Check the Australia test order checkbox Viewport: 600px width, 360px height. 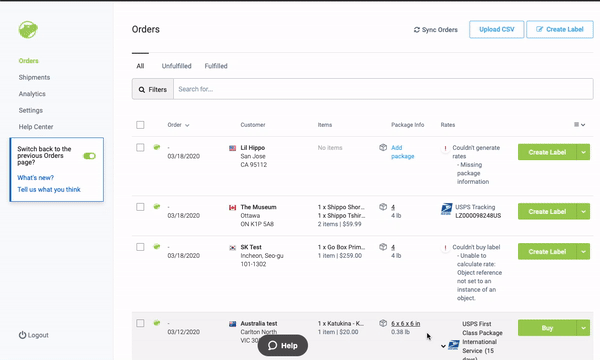(x=140, y=323)
